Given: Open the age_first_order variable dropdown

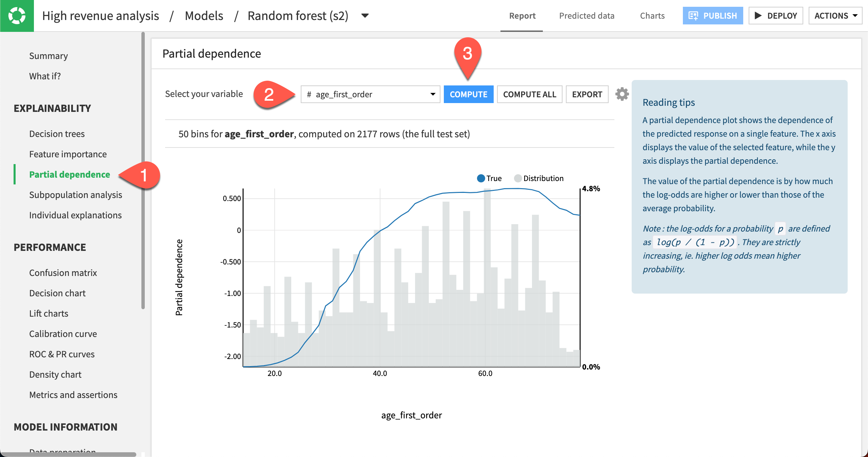Looking at the screenshot, I should tap(370, 94).
